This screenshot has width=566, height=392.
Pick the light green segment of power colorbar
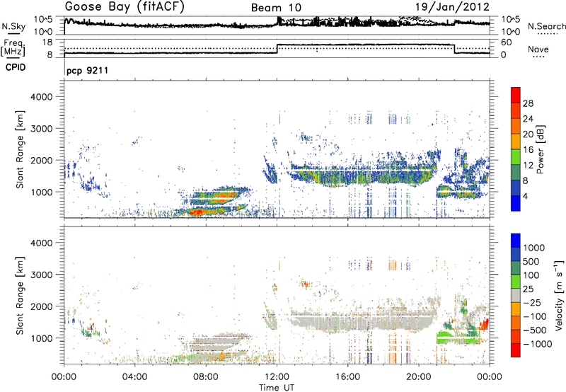pyautogui.click(x=516, y=157)
